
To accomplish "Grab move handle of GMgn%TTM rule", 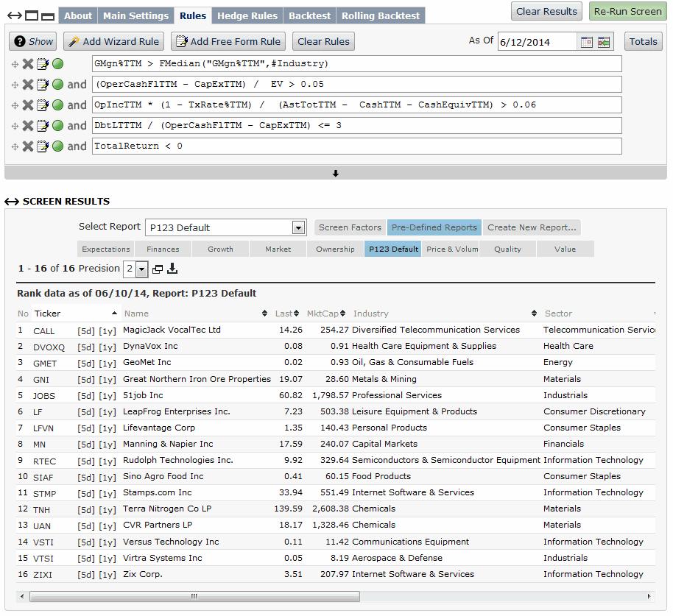I will tap(15, 64).
